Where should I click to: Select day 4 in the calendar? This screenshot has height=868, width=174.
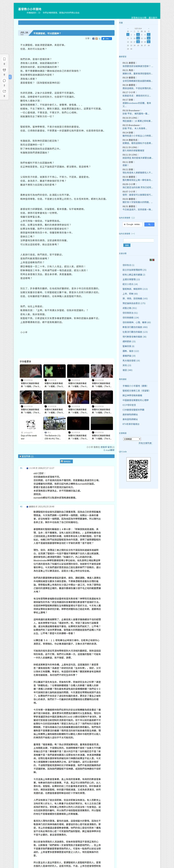click(138, 34)
